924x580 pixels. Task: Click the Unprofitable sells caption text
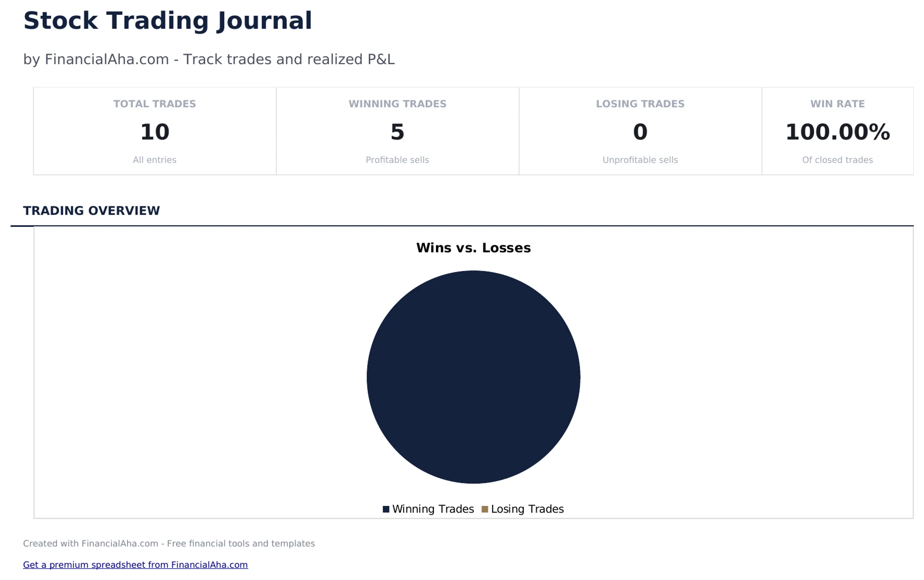click(640, 160)
